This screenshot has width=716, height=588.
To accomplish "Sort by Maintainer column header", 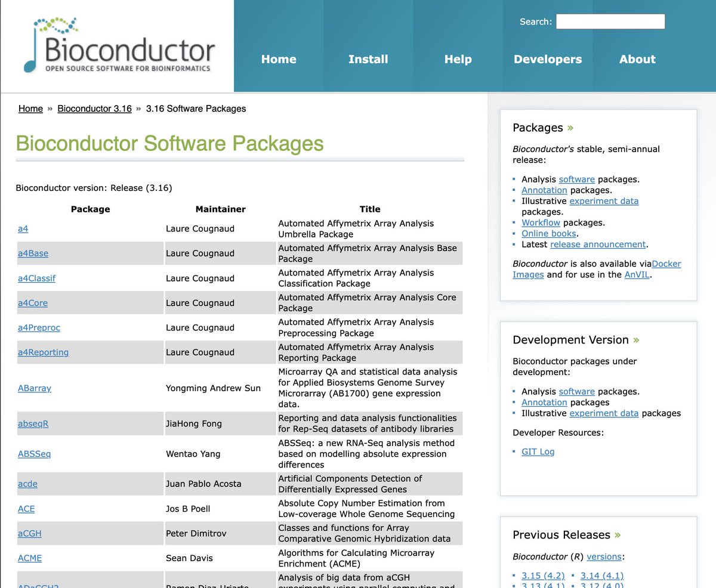I will (221, 209).
